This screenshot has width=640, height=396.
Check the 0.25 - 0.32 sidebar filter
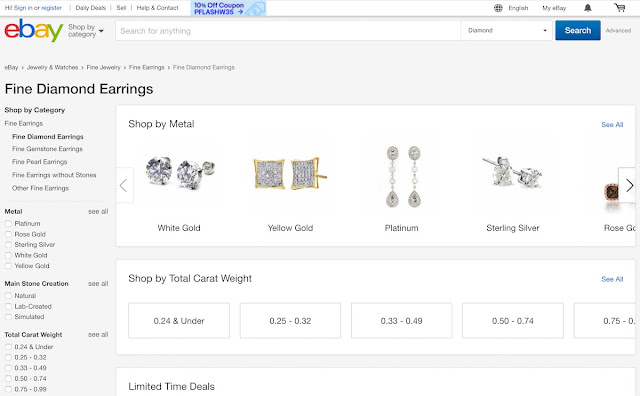pyautogui.click(x=8, y=357)
